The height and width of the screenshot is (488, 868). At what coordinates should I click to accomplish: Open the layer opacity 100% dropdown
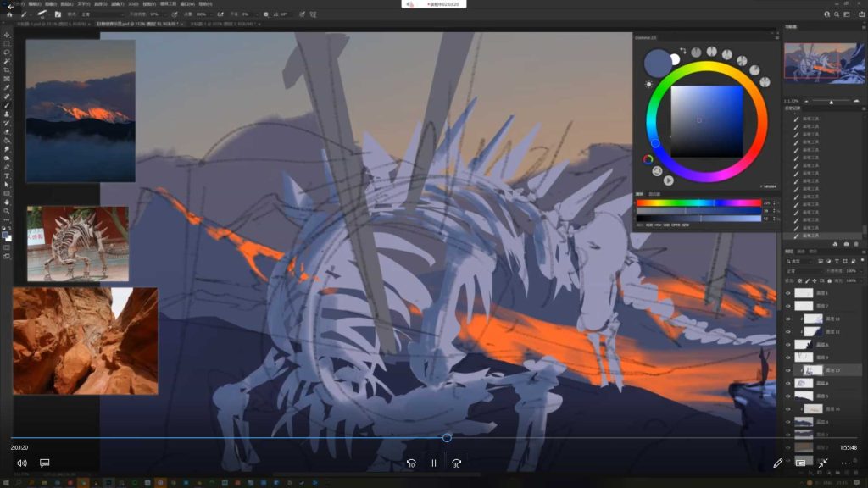853,271
